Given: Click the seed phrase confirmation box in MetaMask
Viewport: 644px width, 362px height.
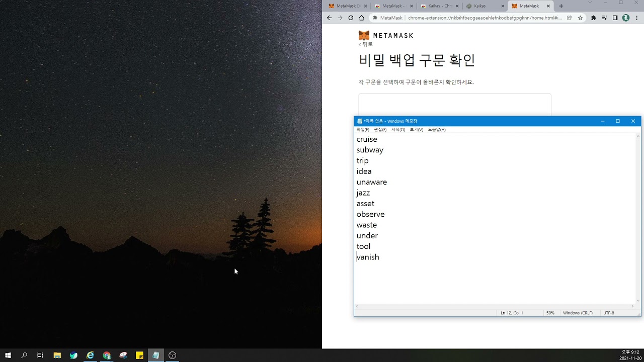Looking at the screenshot, I should (455, 105).
